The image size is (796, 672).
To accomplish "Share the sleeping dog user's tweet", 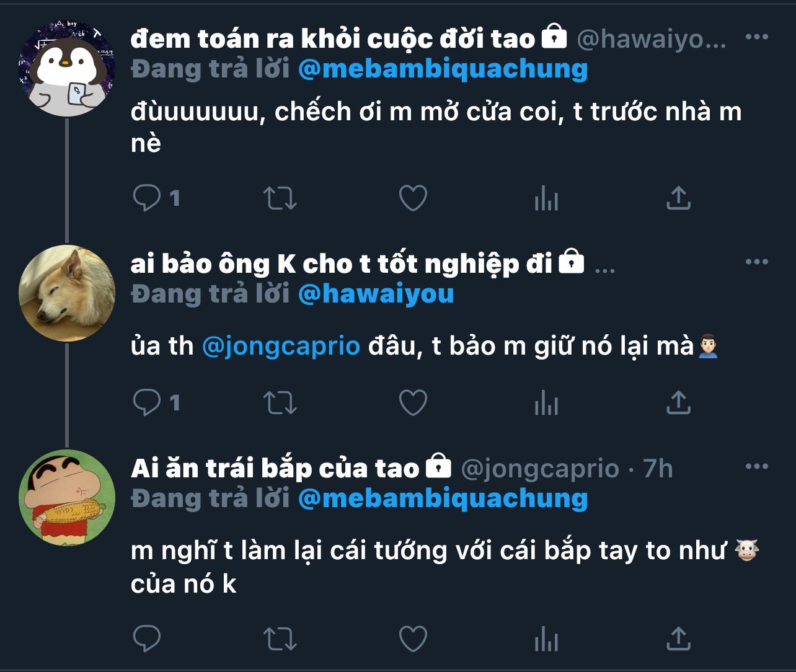I will pyautogui.click(x=678, y=403).
